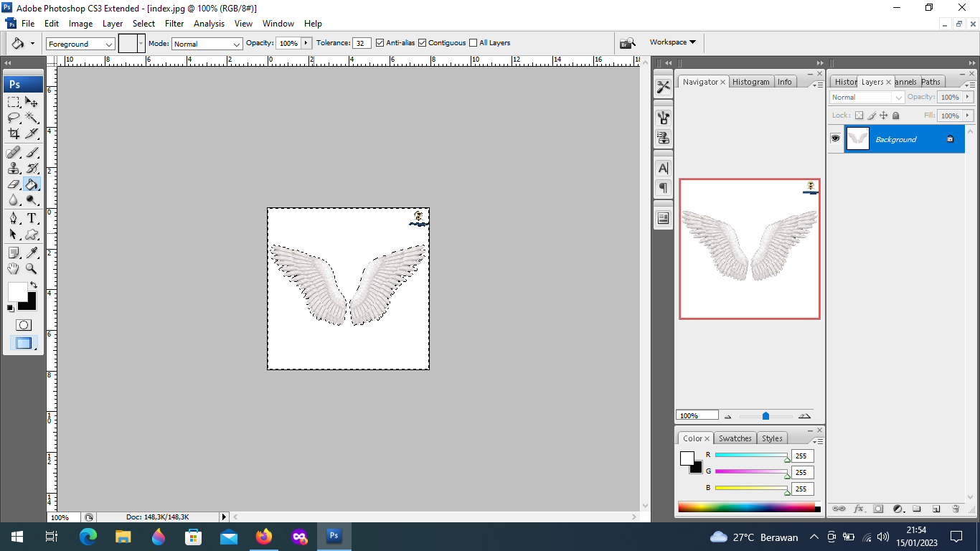
Task: Click the color spectrum ramp bar
Action: [x=746, y=508]
